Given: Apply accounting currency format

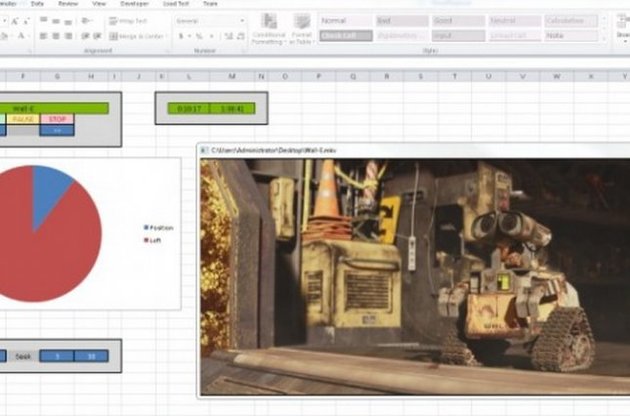Looking at the screenshot, I should pos(181,36).
